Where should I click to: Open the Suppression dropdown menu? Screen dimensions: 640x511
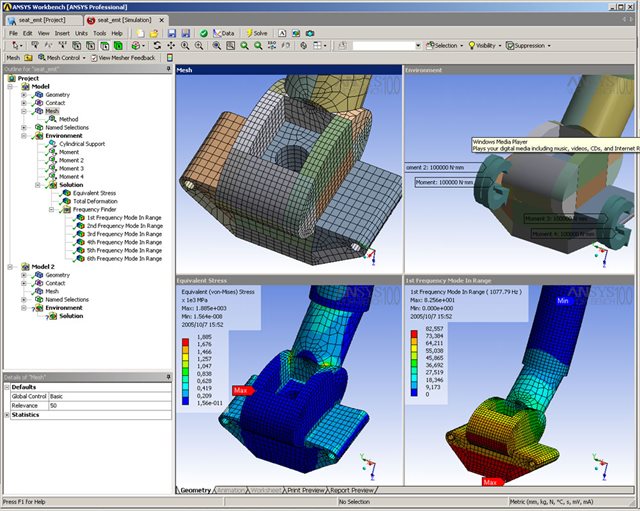coord(529,46)
